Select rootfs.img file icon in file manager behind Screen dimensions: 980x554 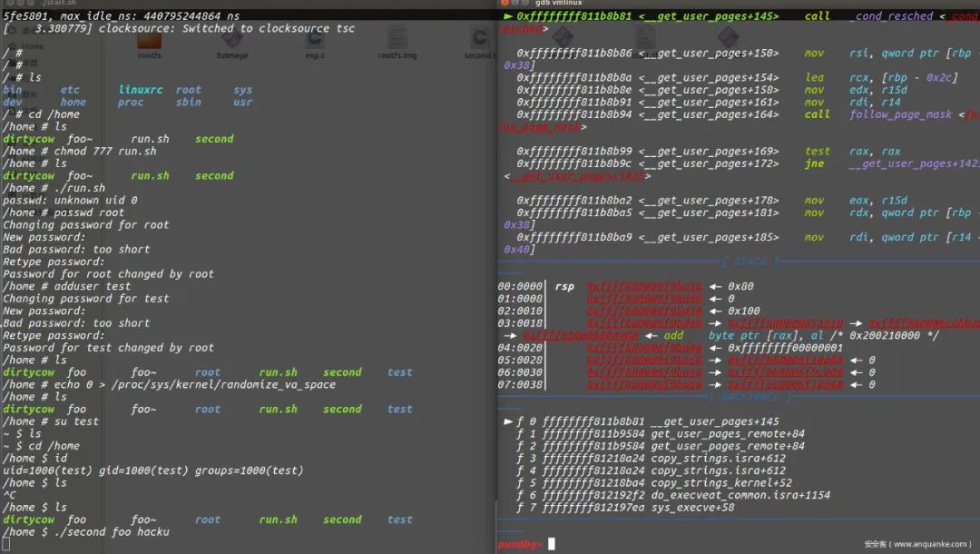tap(397, 40)
